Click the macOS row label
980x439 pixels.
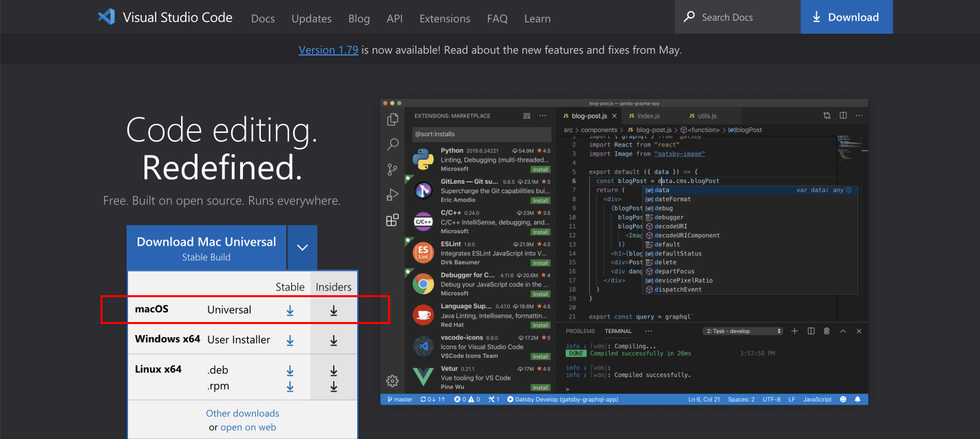[x=151, y=309]
